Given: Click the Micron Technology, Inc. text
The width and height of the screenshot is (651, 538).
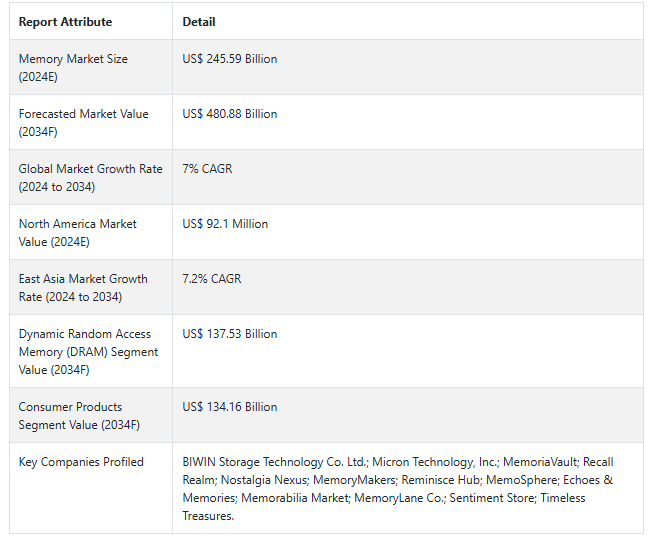Looking at the screenshot, I should [x=436, y=462].
